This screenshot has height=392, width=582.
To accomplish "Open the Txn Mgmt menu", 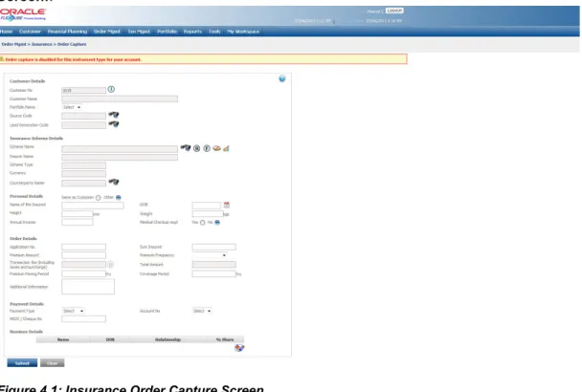I will [139, 32].
